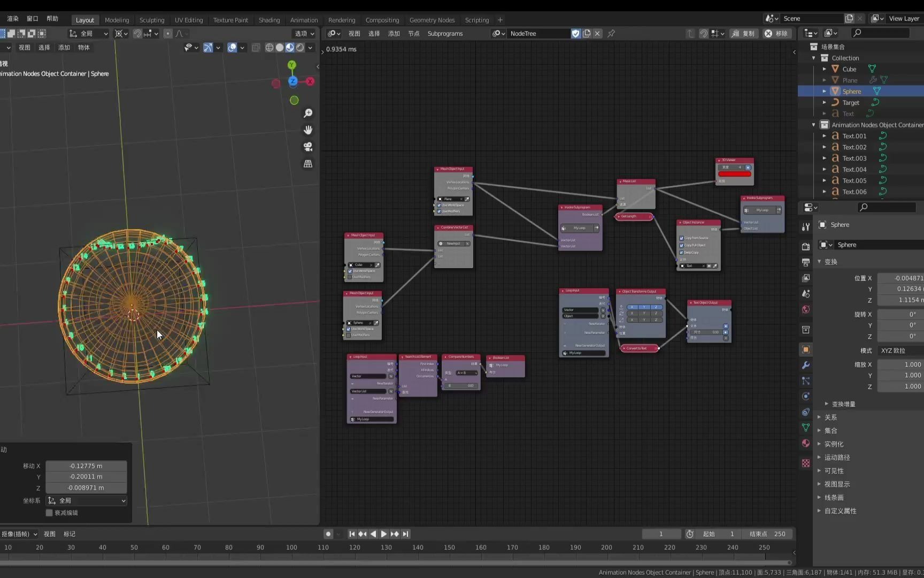
Task: Enable the 衰减编辑 proportional checkbox
Action: coord(49,513)
